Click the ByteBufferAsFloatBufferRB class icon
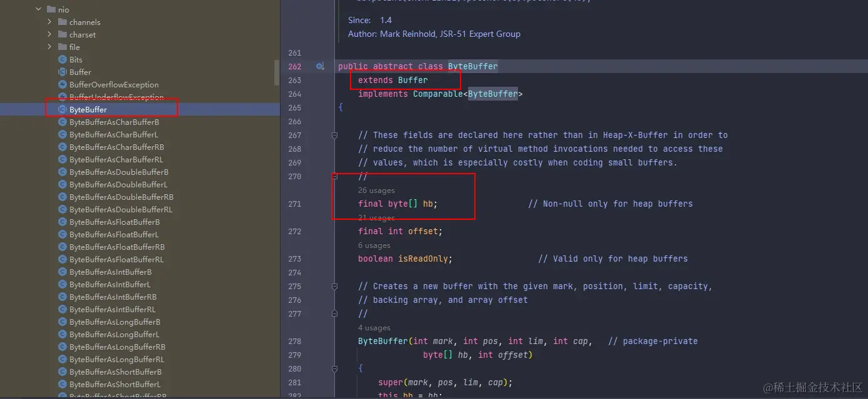The width and height of the screenshot is (868, 399). (x=62, y=247)
